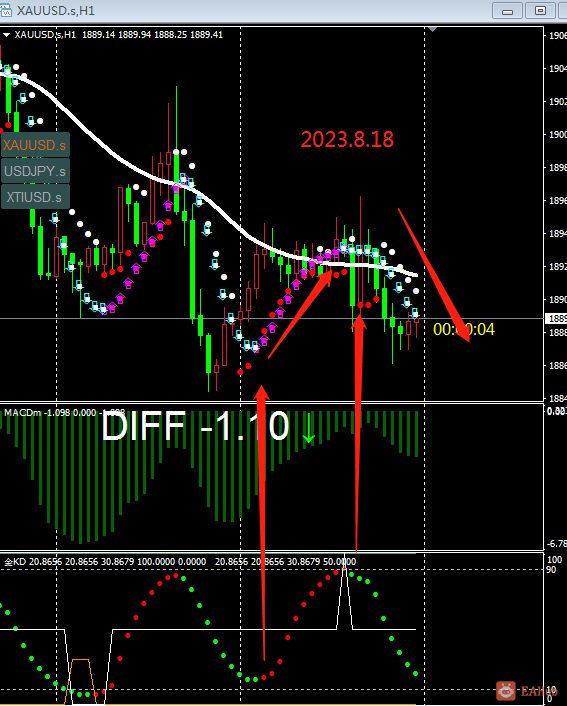Switch chart to XTIUSD.s symbol
The width and height of the screenshot is (567, 706).
point(35,197)
